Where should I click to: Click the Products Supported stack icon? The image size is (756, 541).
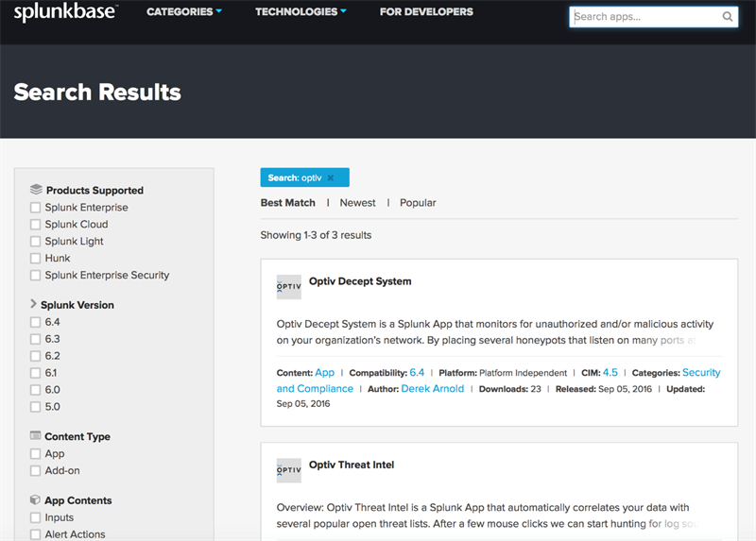pos(36,190)
